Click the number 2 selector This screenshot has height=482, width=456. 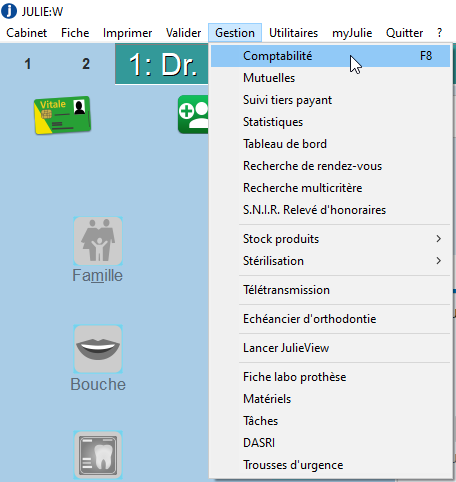tap(86, 64)
